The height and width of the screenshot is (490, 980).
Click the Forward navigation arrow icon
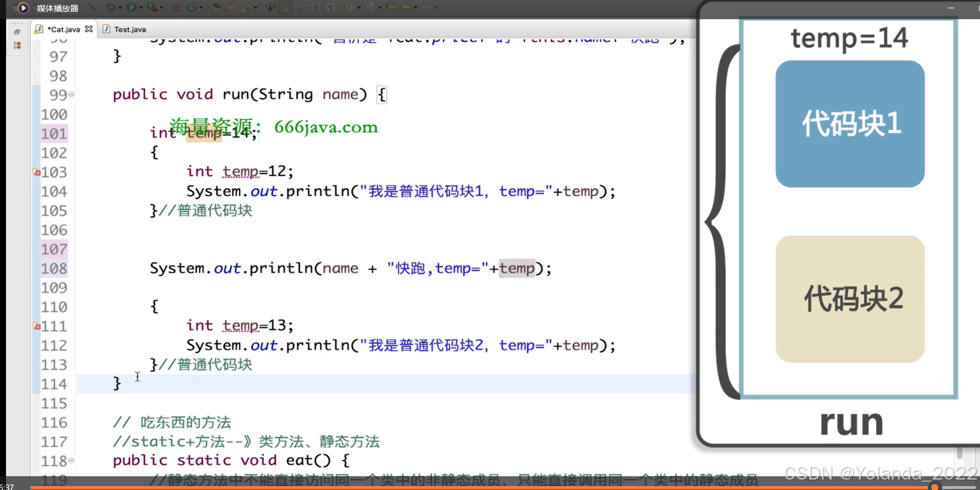coord(427,8)
